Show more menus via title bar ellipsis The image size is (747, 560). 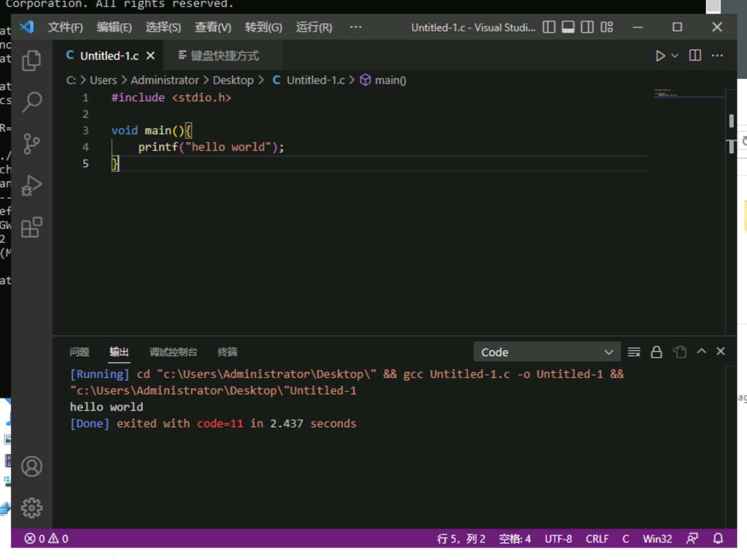356,27
